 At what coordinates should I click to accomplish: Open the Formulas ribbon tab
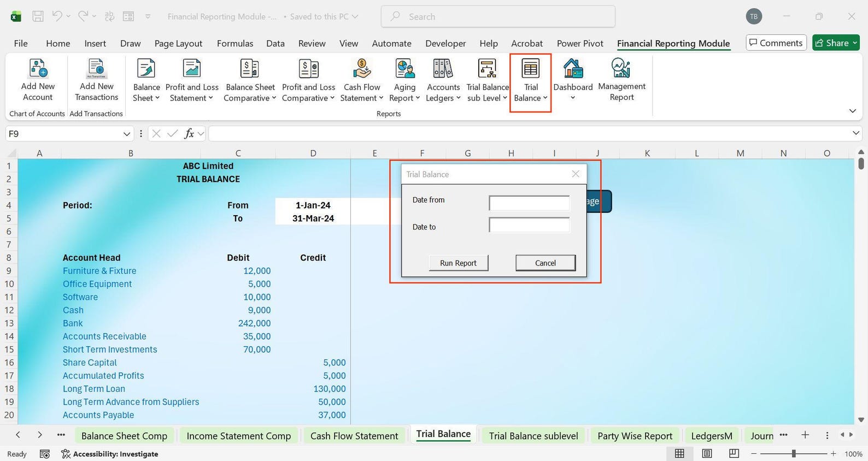coord(235,43)
